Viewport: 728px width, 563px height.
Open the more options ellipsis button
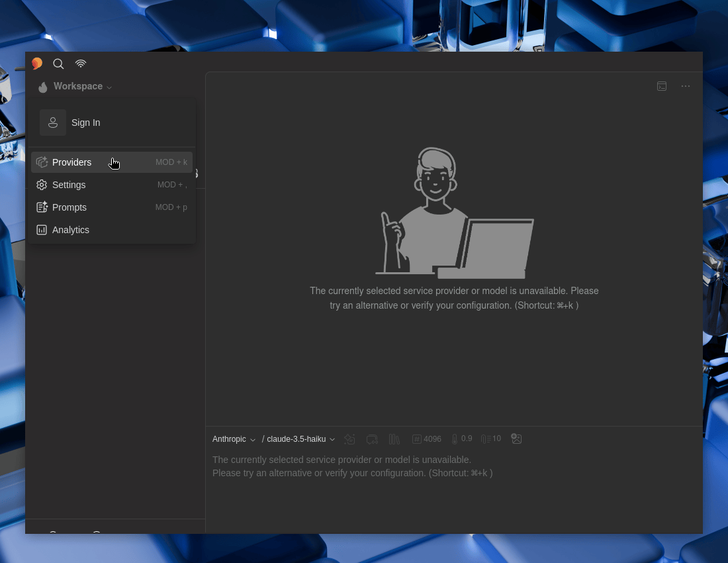[x=686, y=86]
